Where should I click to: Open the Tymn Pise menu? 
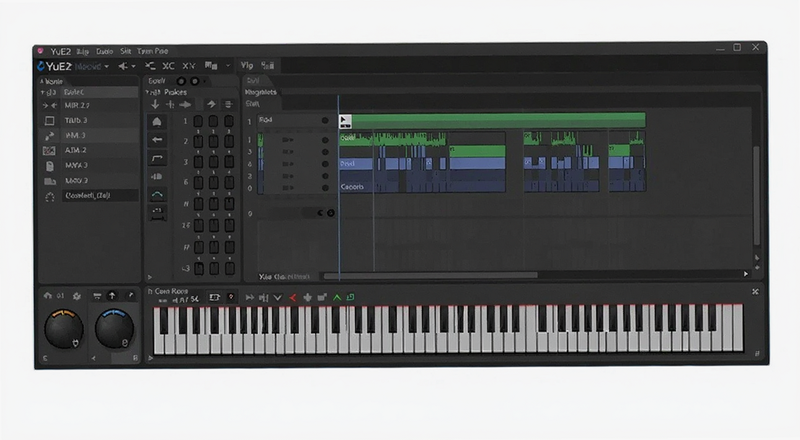(153, 51)
